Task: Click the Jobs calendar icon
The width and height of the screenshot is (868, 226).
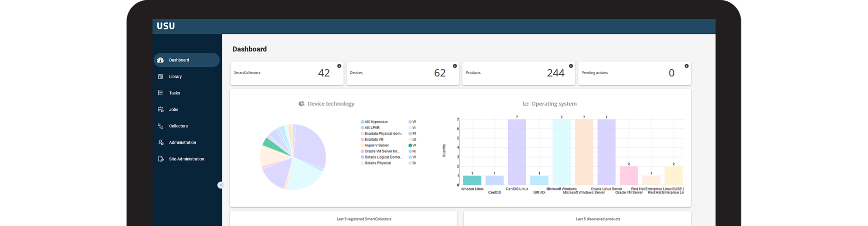Action: tap(160, 110)
